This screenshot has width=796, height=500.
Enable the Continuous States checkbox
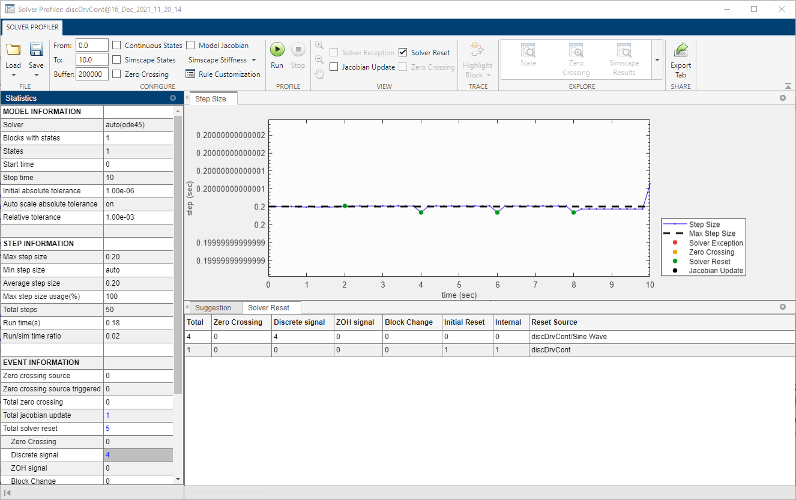[117, 45]
